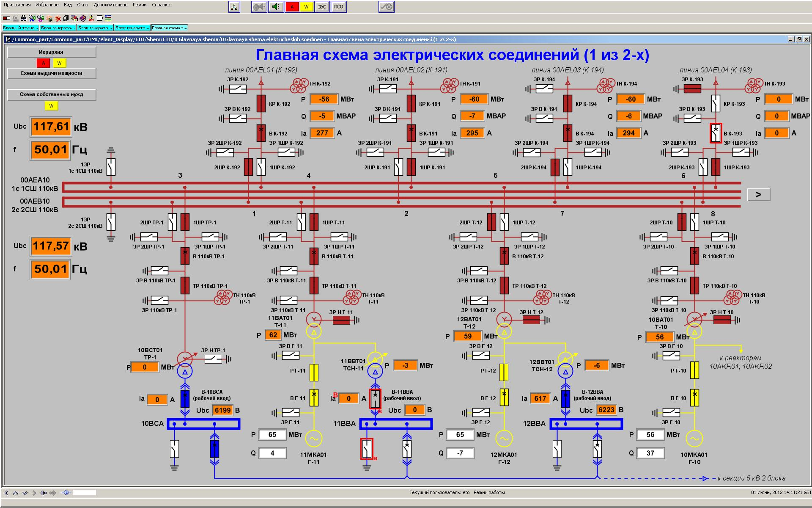Open the Режим menu
Screen dimensions: 812x508
coord(140,5)
